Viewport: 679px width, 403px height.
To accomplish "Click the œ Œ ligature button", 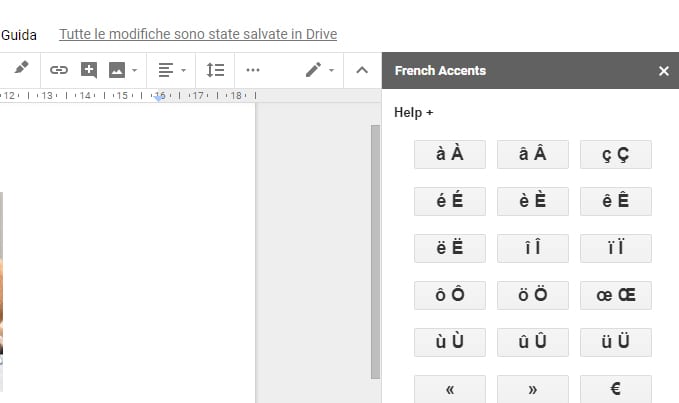I will click(x=615, y=295).
